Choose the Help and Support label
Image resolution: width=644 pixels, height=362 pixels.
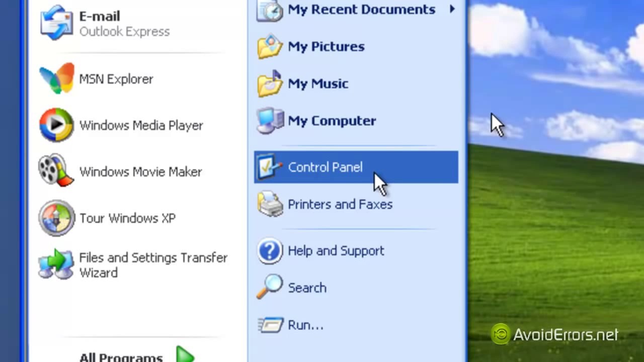(x=336, y=251)
